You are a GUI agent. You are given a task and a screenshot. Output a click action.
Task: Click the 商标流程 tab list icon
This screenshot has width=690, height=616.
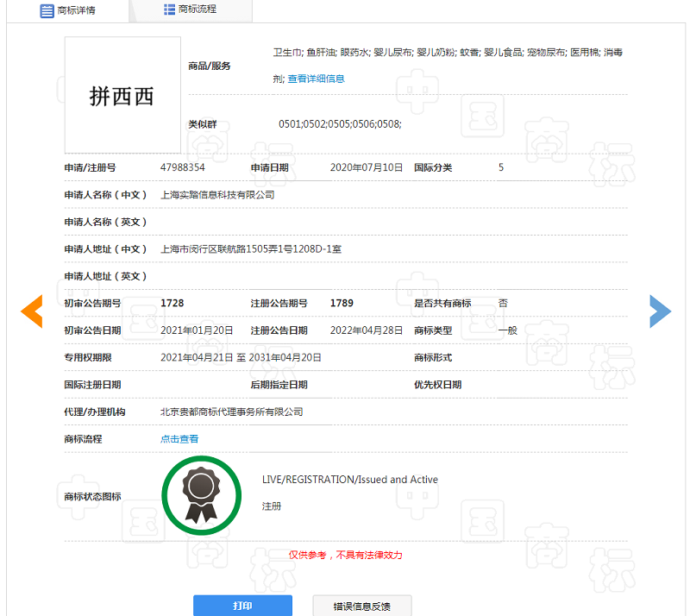coord(169,9)
